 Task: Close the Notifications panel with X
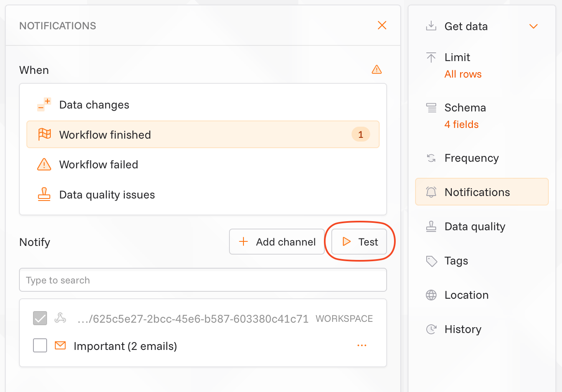point(382,26)
